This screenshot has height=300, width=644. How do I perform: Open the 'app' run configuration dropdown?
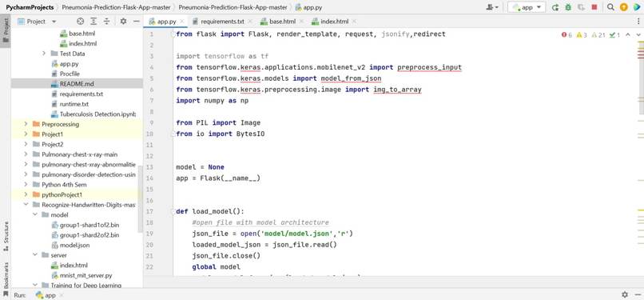527,7
